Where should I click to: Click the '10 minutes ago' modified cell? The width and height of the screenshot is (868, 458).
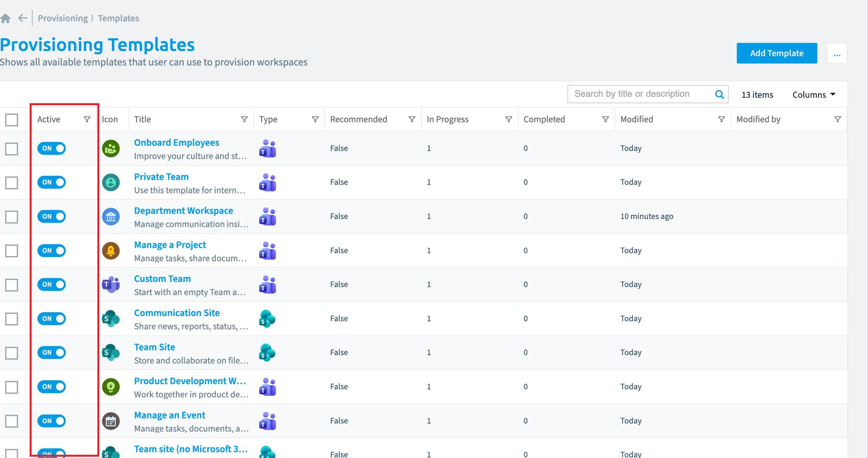(647, 216)
